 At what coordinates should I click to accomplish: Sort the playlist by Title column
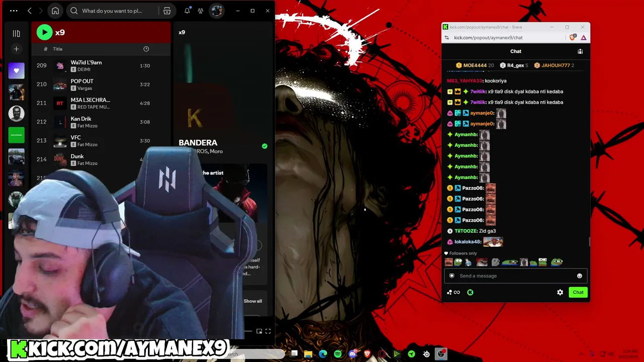click(58, 49)
